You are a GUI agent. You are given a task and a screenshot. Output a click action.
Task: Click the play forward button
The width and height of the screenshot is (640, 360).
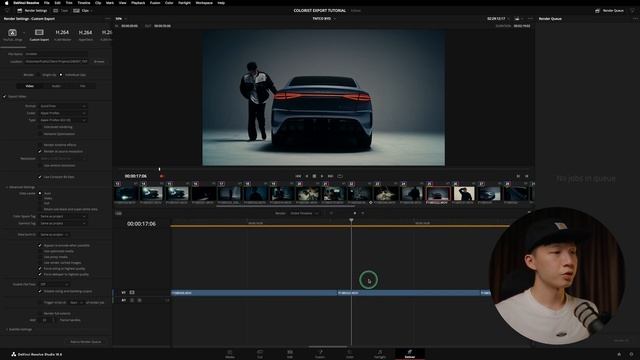click(322, 176)
